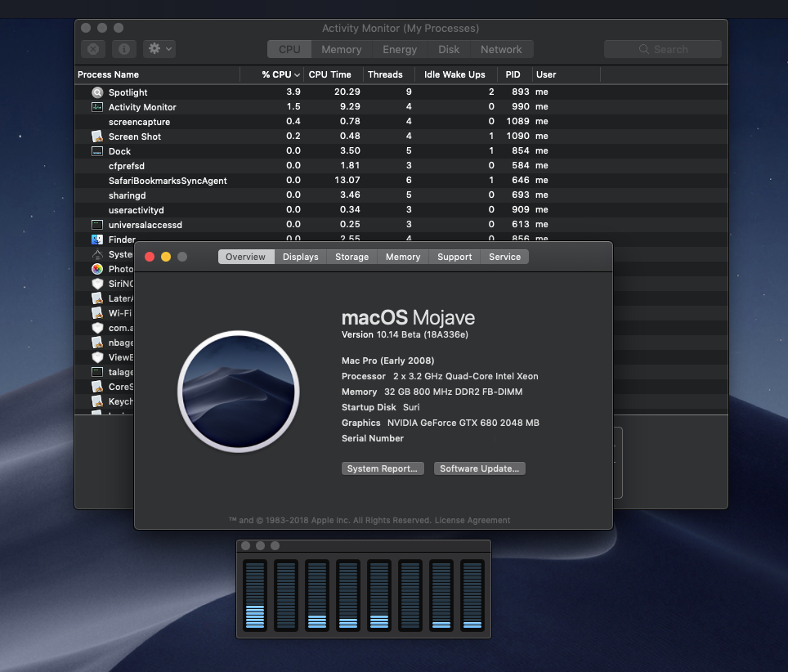Open the License Agreement link
The height and width of the screenshot is (672, 788).
pos(472,520)
